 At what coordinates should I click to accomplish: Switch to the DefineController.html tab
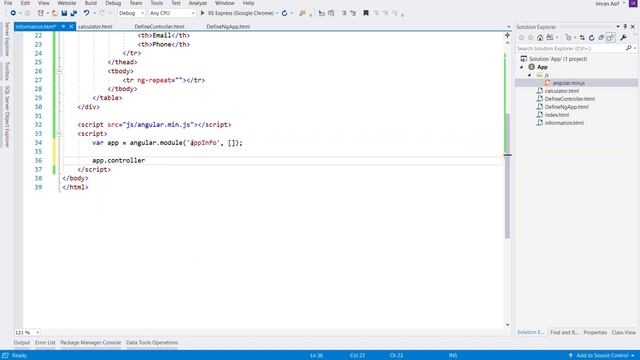click(x=159, y=27)
